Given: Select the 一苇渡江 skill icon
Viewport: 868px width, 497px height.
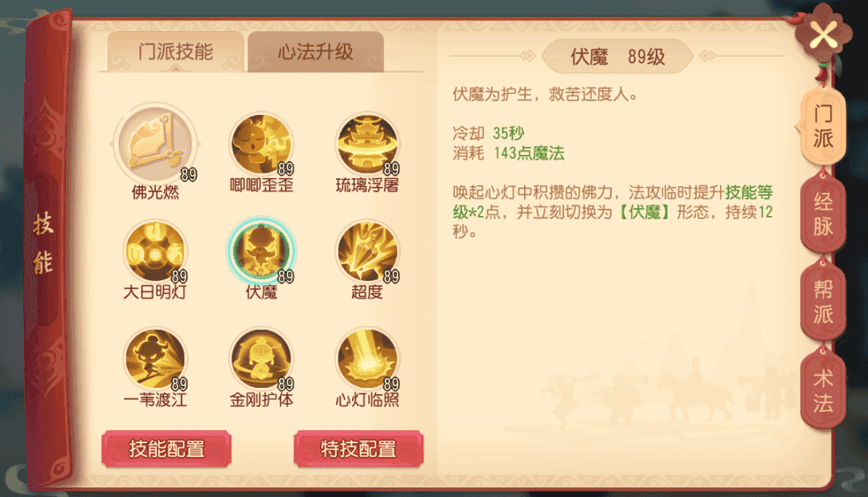Looking at the screenshot, I should tap(156, 360).
